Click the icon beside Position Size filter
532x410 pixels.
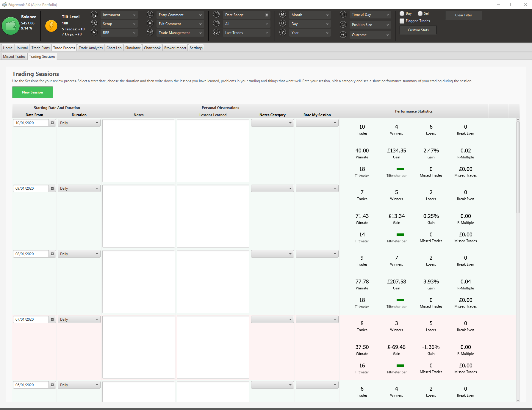(x=343, y=24)
